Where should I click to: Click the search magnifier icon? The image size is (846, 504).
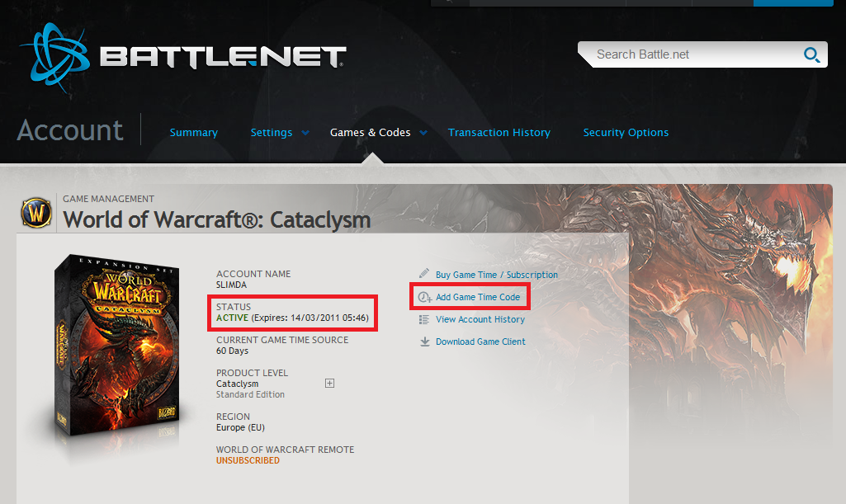click(811, 54)
